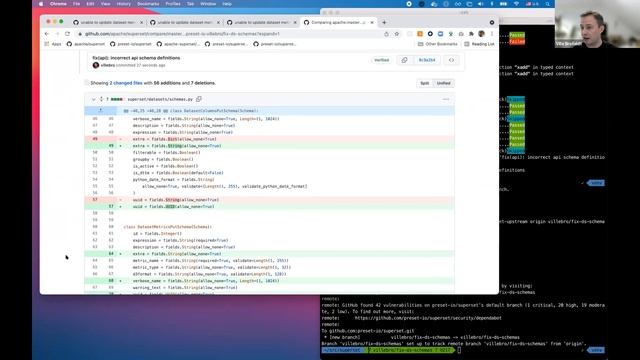Image resolution: width=640 pixels, height=360 pixels.
Task: Open the Wi-Fi status menu
Action: 516,4
